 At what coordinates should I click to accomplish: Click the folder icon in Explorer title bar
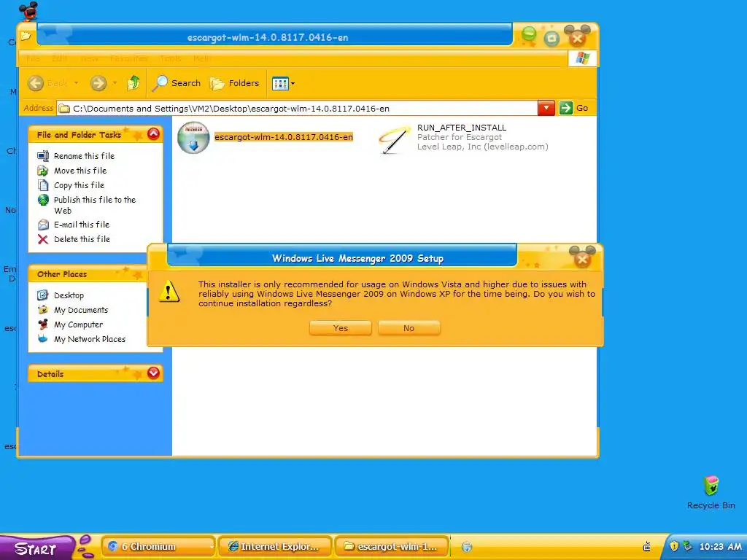[x=26, y=36]
